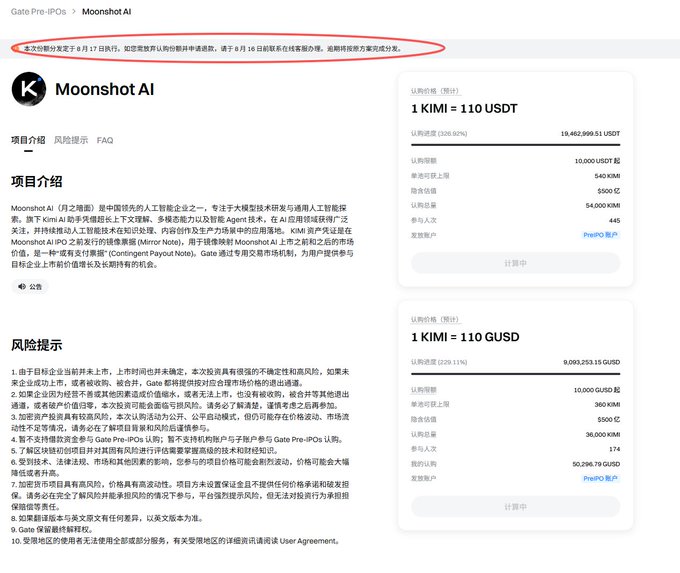
Task: Click the 50,296.79 GUSD my subscription value
Action: 596,464
